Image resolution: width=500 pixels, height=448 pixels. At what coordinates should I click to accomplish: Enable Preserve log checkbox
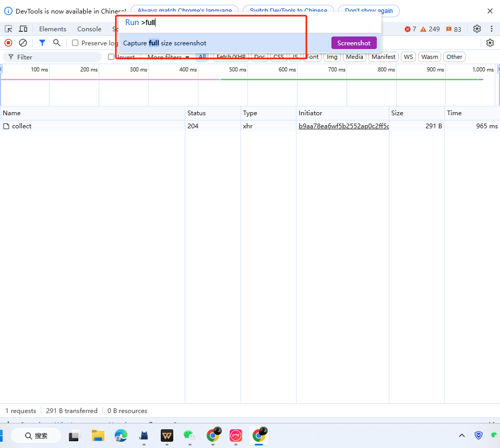pos(75,43)
